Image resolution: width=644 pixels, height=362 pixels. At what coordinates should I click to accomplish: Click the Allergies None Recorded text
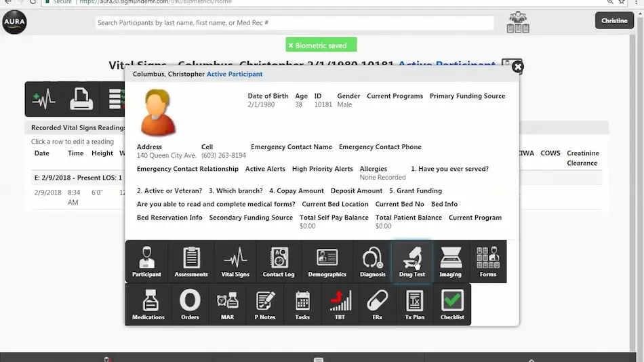click(382, 177)
